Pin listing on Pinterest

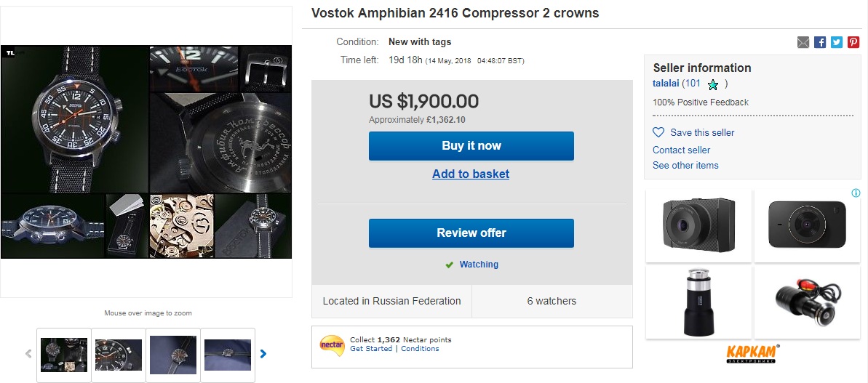[853, 42]
